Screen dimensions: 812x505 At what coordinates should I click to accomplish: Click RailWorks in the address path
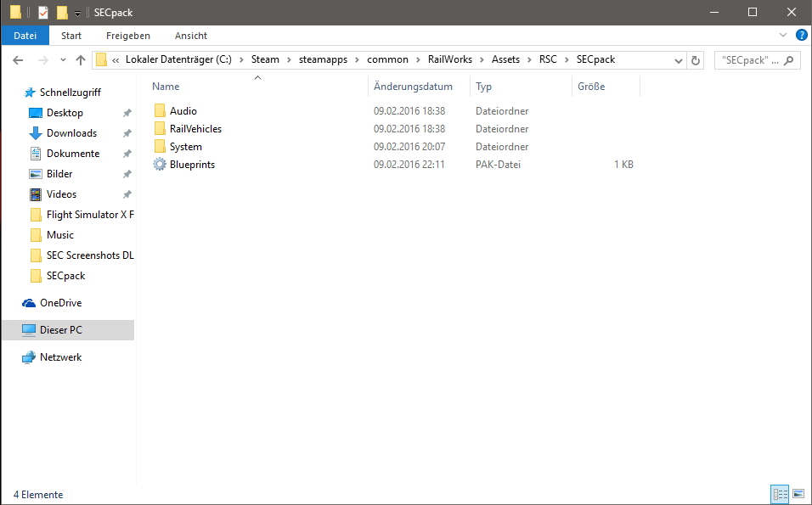[449, 59]
